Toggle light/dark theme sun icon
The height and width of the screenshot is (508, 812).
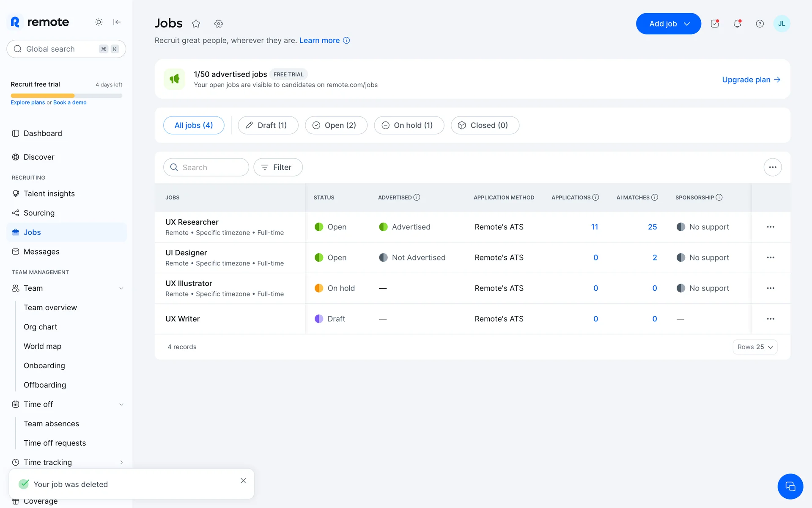[99, 22]
